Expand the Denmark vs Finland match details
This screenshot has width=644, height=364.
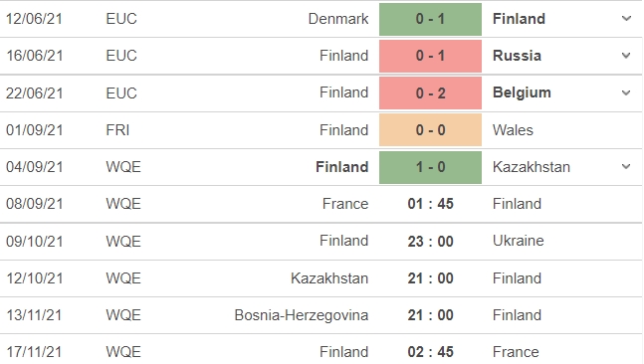point(626,19)
